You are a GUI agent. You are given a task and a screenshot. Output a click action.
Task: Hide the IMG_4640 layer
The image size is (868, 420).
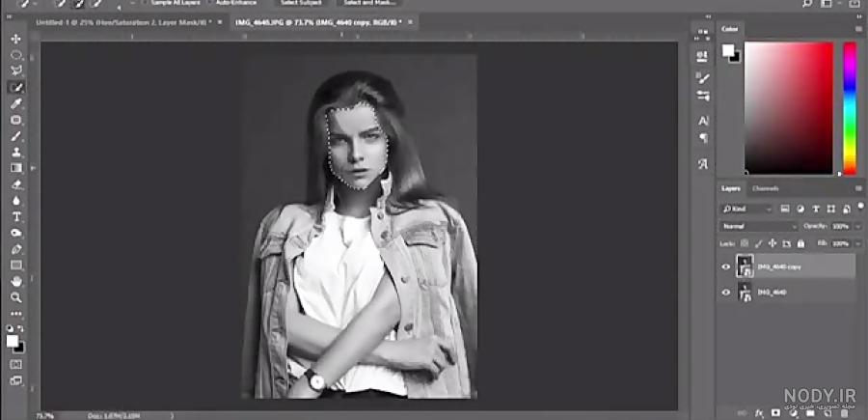tap(725, 292)
